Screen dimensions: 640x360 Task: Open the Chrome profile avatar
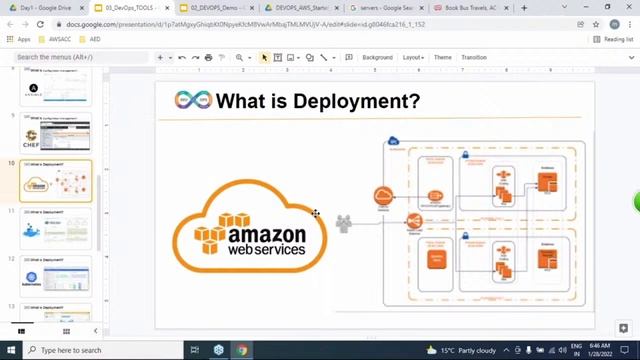tap(614, 24)
